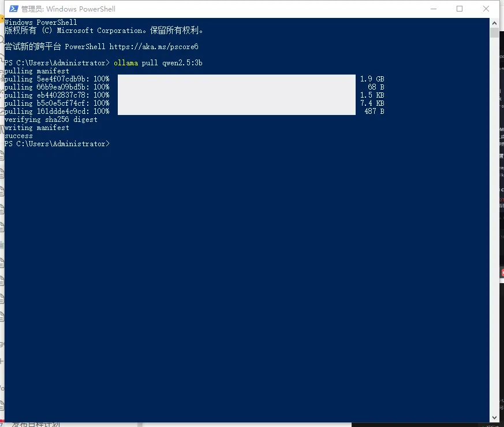The height and width of the screenshot is (427, 504).
Task: Click the 'pulling b5c0e5cf74cf: 100%' line
Action: click(57, 103)
